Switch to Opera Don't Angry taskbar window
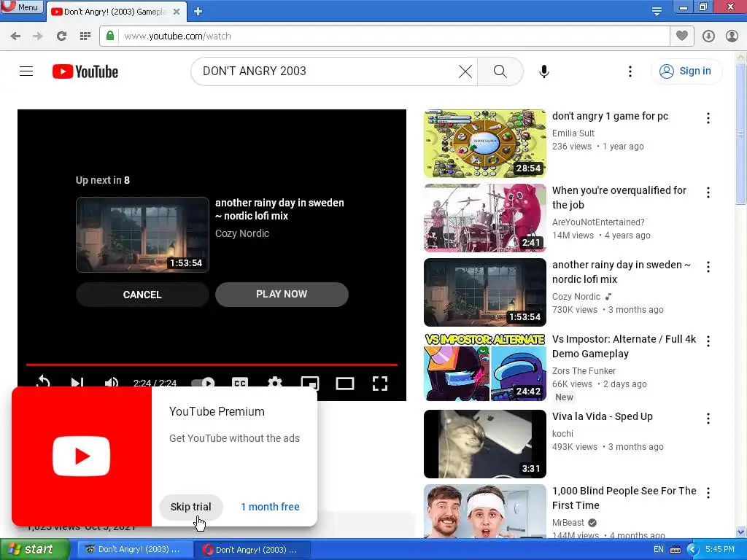Screen dimensions: 747x560 [x=252, y=550]
